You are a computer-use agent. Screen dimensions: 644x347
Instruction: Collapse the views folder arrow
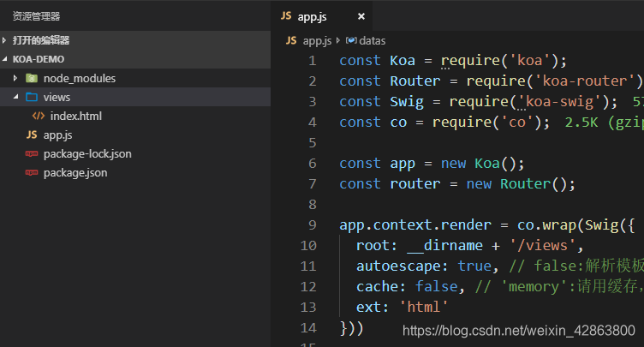pyautogui.click(x=15, y=97)
